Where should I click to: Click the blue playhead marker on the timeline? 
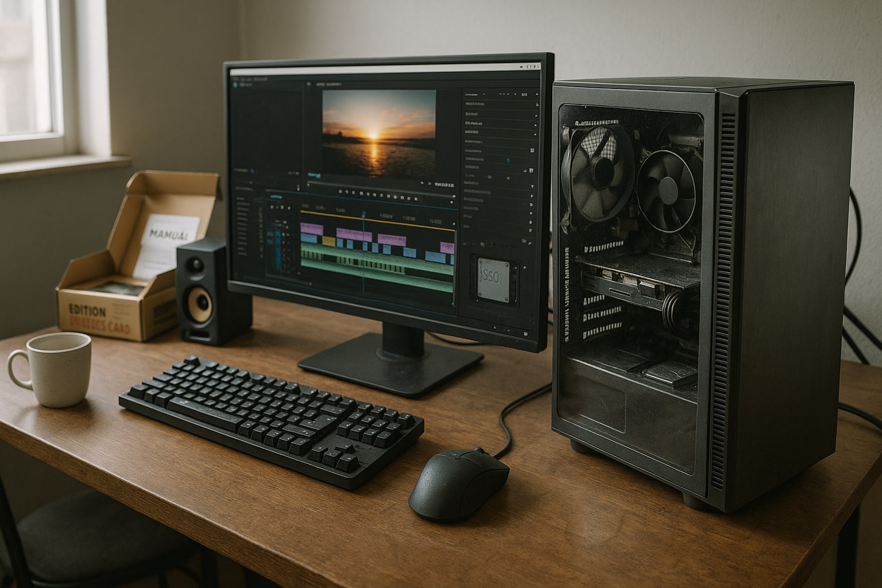click(364, 215)
